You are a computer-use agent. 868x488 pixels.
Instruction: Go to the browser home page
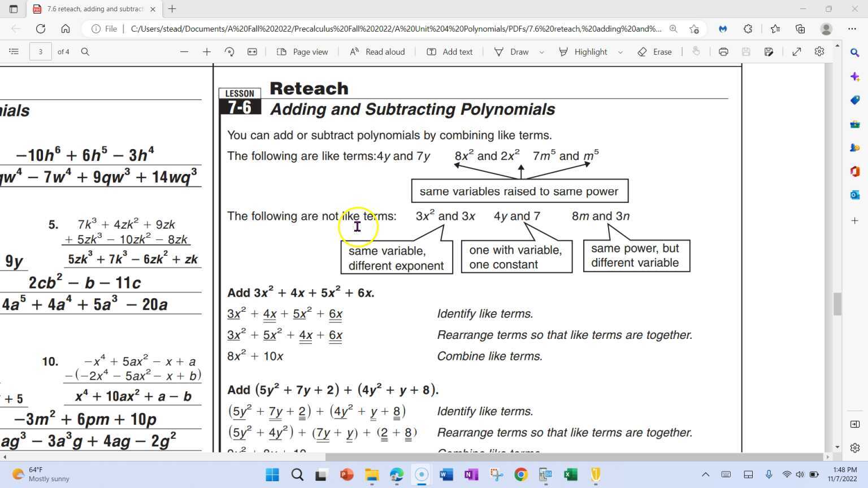[66, 29]
